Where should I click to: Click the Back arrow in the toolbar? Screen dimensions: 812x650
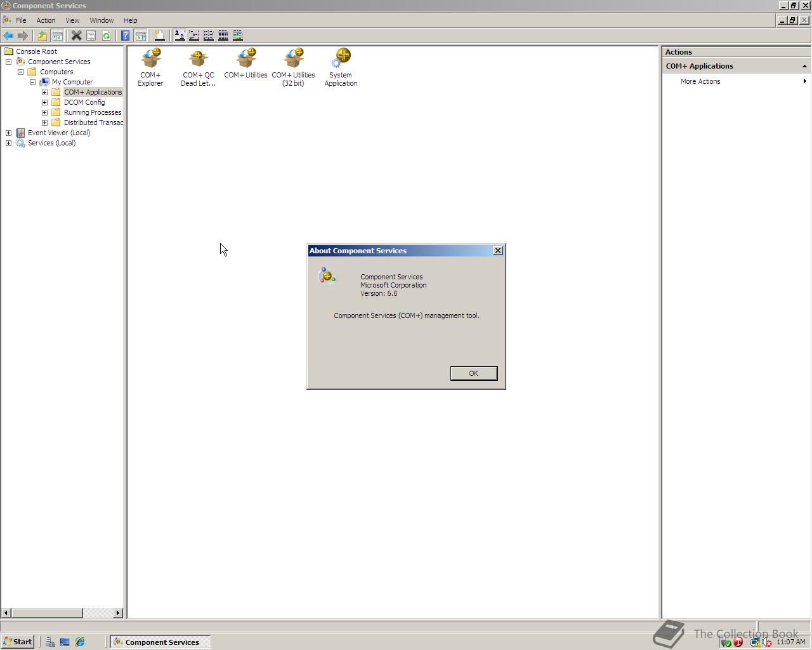coord(8,36)
